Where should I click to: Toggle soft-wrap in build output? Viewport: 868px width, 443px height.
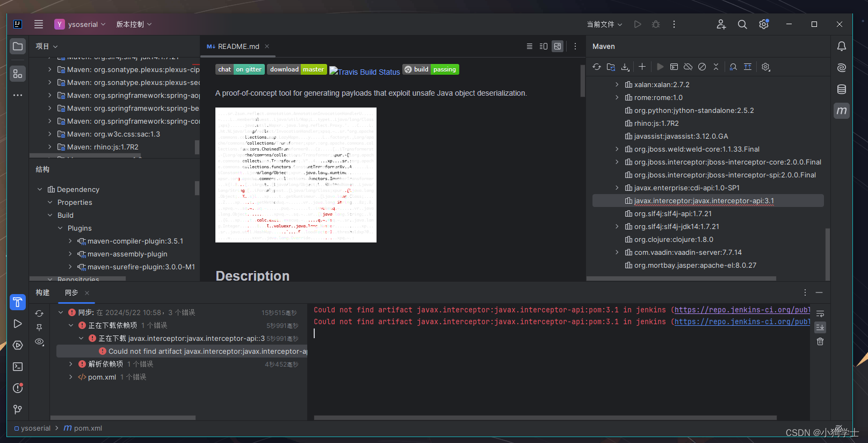[x=820, y=313]
